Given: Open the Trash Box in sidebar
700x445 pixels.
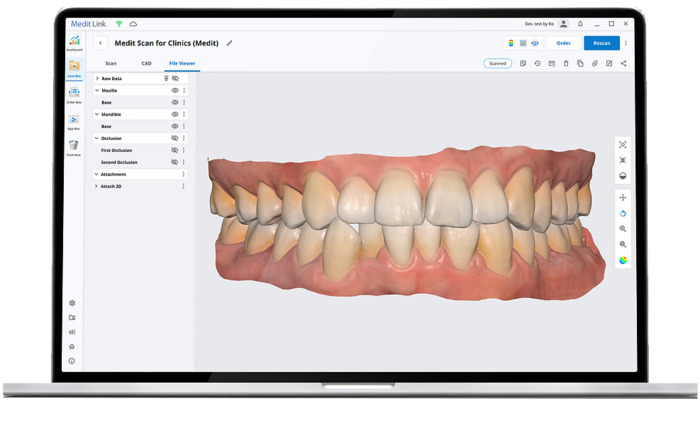Looking at the screenshot, I should pyautogui.click(x=74, y=146).
